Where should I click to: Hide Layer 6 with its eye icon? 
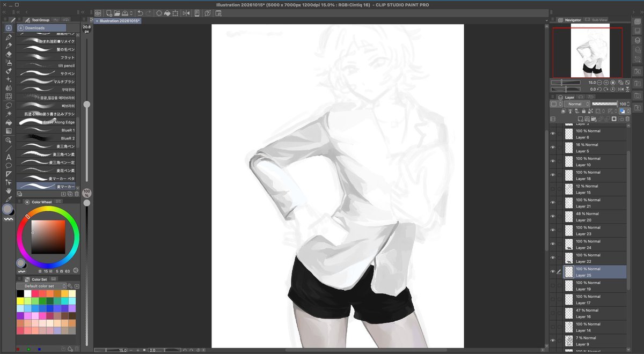[x=553, y=134]
